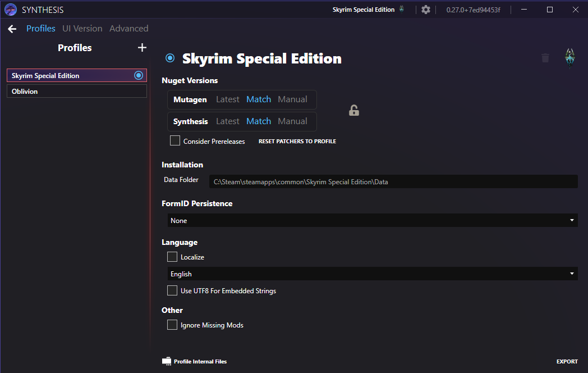Switch to the UI Version tab
This screenshot has width=588, height=373.
point(82,29)
